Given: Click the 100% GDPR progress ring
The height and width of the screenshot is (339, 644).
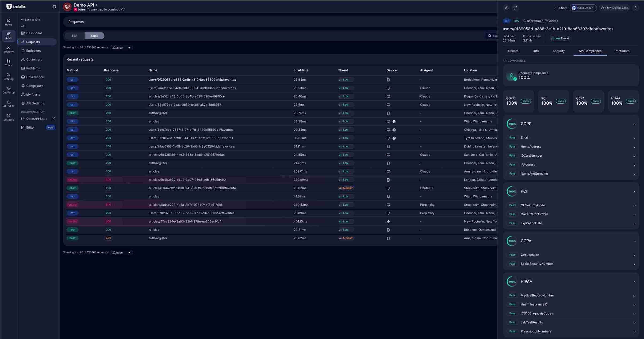Looking at the screenshot, I should pyautogui.click(x=512, y=124).
